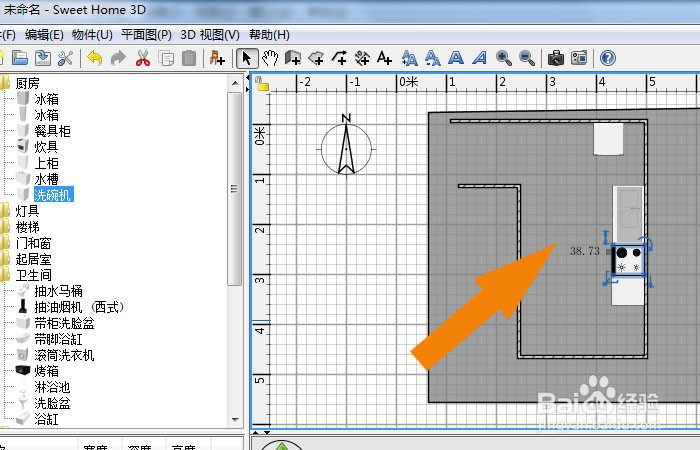Activate the Pan hand tool

pos(270,58)
